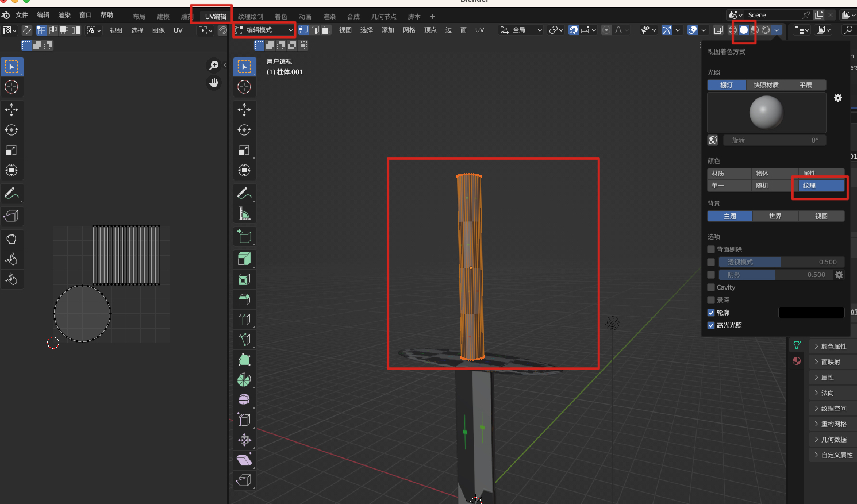The image size is (857, 504).
Task: Adjust the 阴影 0.500 slider
Action: tap(776, 275)
